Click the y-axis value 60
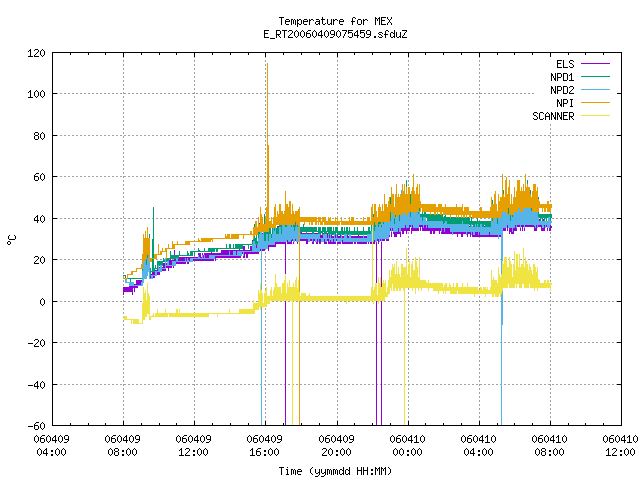The width and height of the screenshot is (640, 480). coord(39,177)
